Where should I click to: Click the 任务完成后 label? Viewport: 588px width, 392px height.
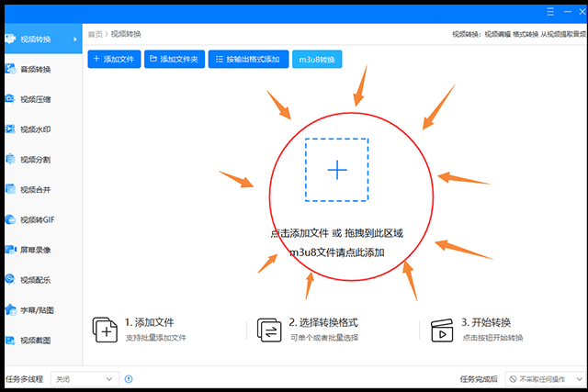click(479, 379)
